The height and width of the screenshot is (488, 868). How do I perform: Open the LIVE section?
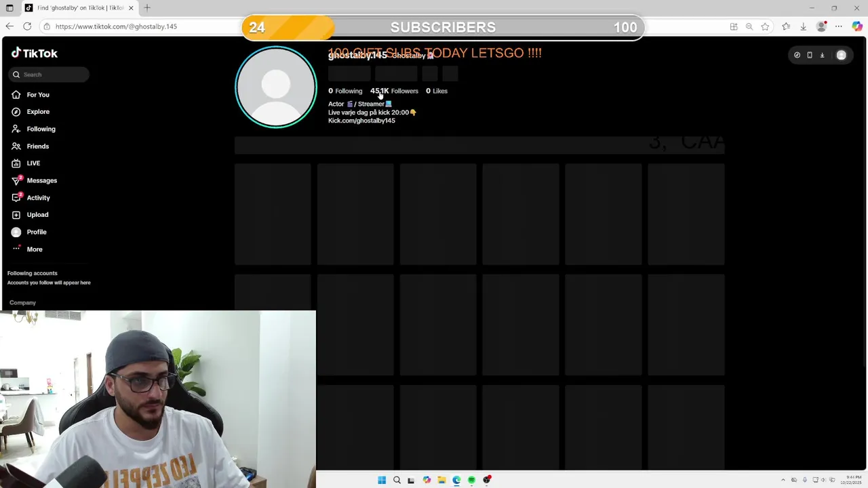pyautogui.click(x=33, y=163)
